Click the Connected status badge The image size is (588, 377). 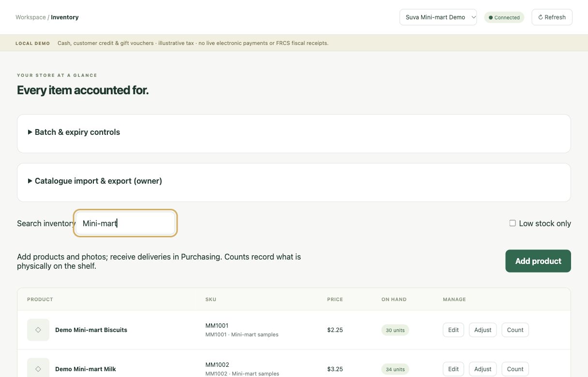pos(504,17)
